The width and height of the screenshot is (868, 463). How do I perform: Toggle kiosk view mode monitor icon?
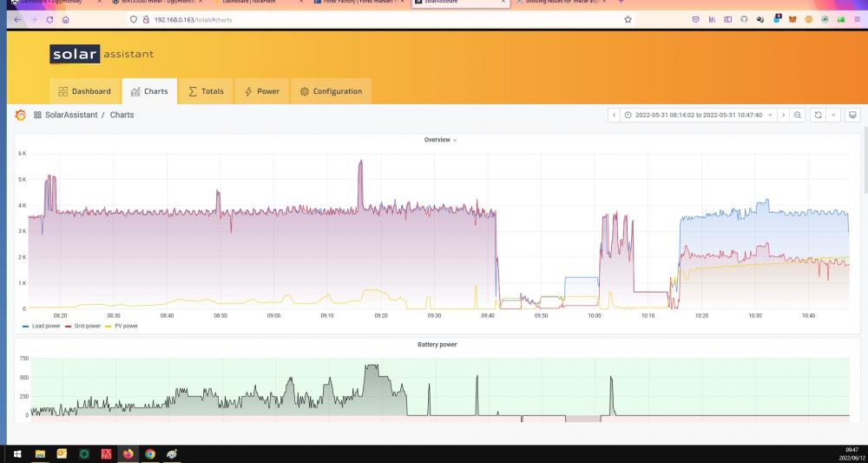[x=852, y=116]
